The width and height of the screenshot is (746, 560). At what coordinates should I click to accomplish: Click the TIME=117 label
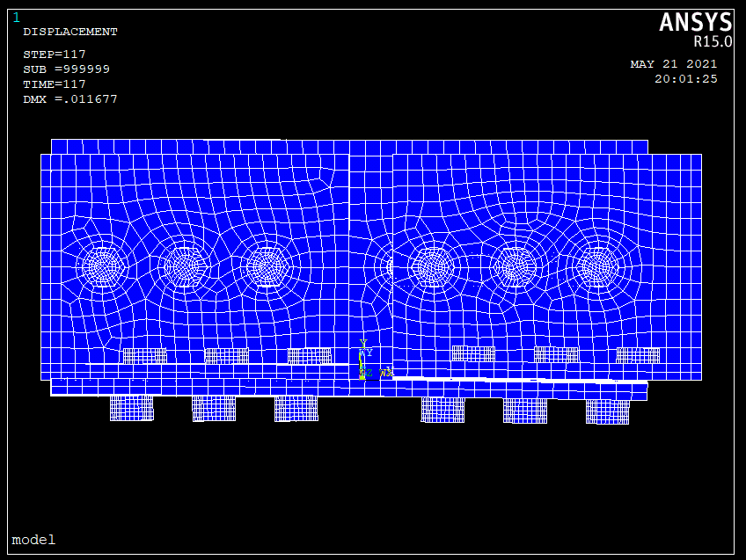click(55, 84)
